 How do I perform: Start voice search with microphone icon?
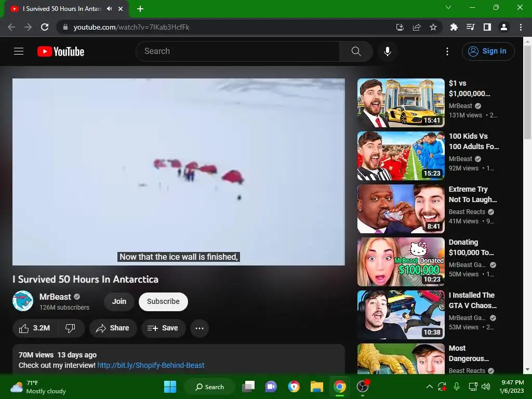388,51
